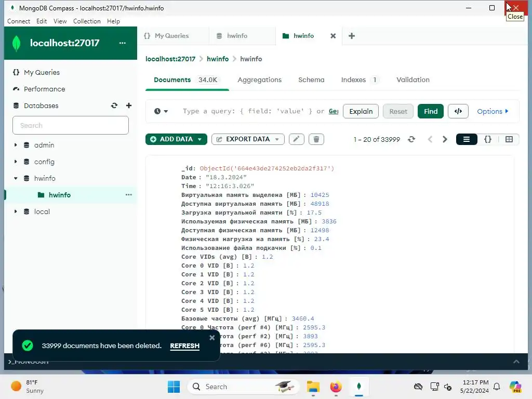The width and height of the screenshot is (532, 399).
Task: Select the hwinfo collection in sidebar
Action: coord(59,195)
